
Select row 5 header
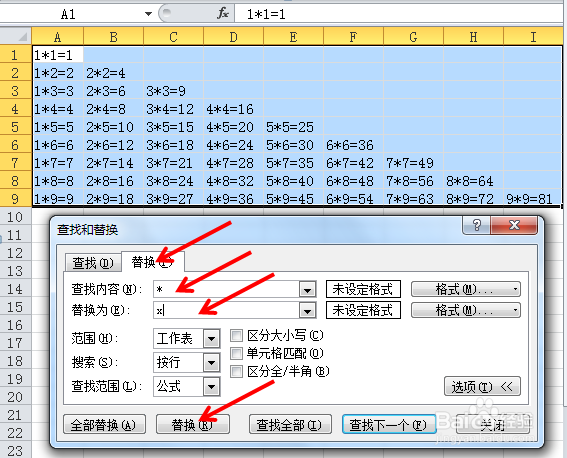tap(16, 127)
